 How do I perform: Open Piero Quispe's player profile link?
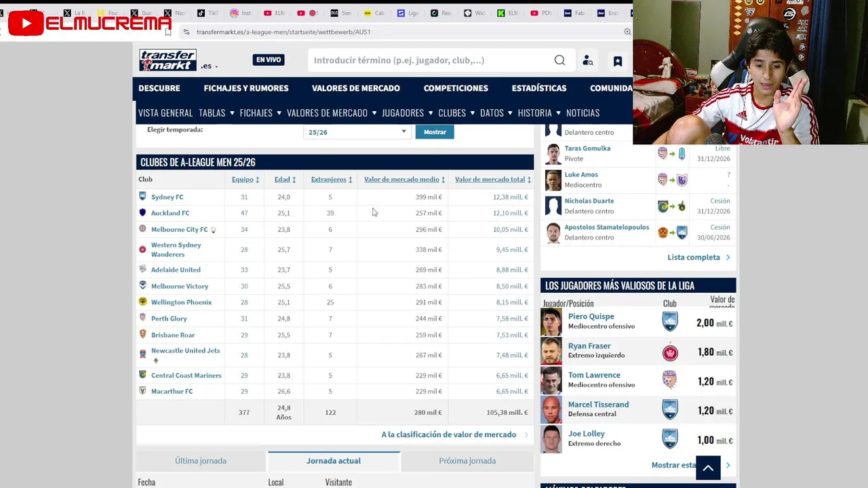point(591,317)
